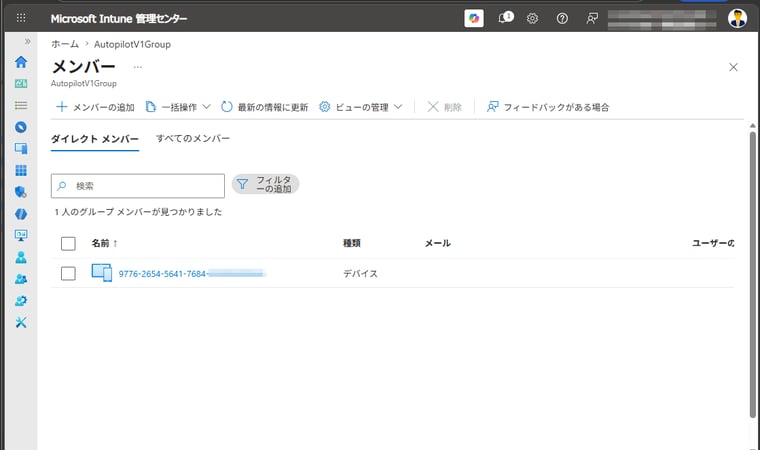
Task: Click フィルターの追加 button
Action: click(266, 184)
